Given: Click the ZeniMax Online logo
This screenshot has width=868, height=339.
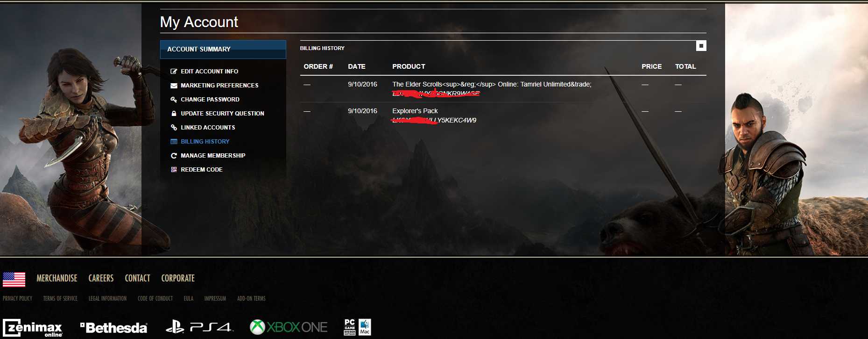Looking at the screenshot, I should [x=33, y=328].
